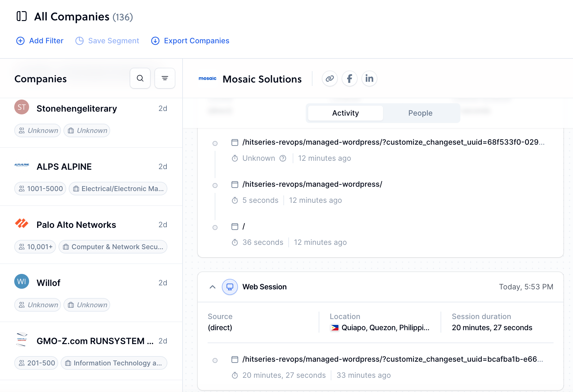
Task: Click the Philippines flag icon
Action: (335, 328)
